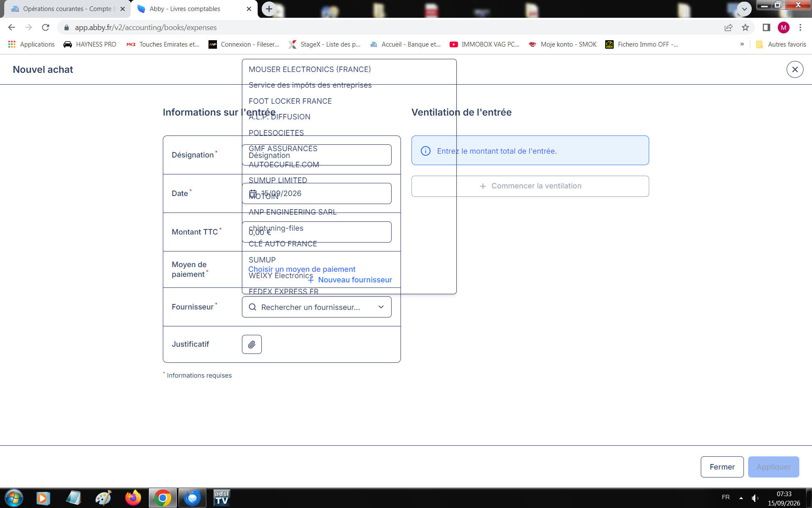Show hidden system tray icons

point(741,498)
